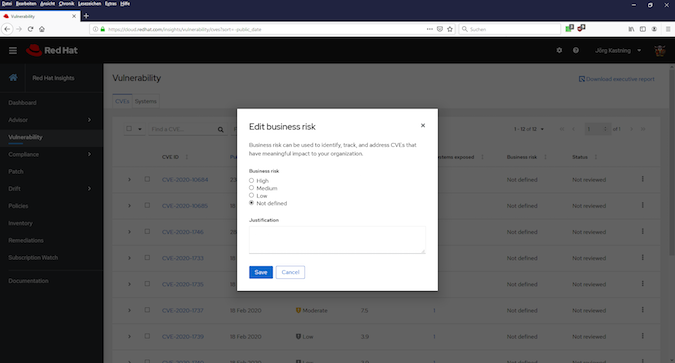675x363 pixels.
Task: Open kebab menu for CVE-2020-10684 row
Action: coord(643,179)
